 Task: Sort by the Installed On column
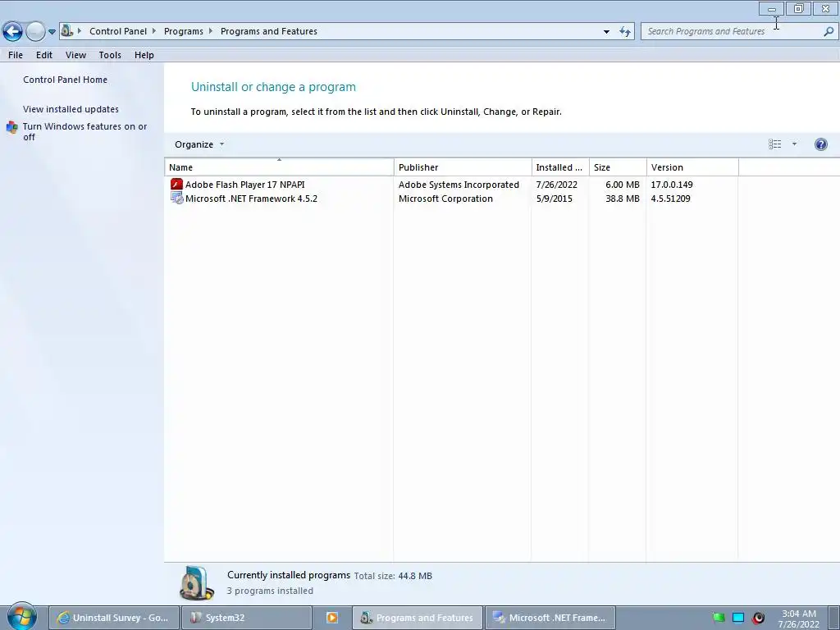coord(560,167)
